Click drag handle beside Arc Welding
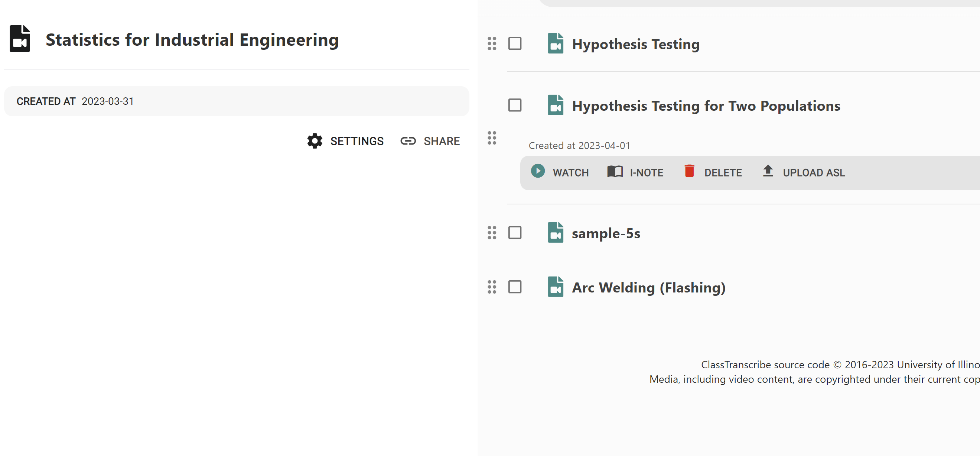Image resolution: width=980 pixels, height=456 pixels. click(492, 287)
